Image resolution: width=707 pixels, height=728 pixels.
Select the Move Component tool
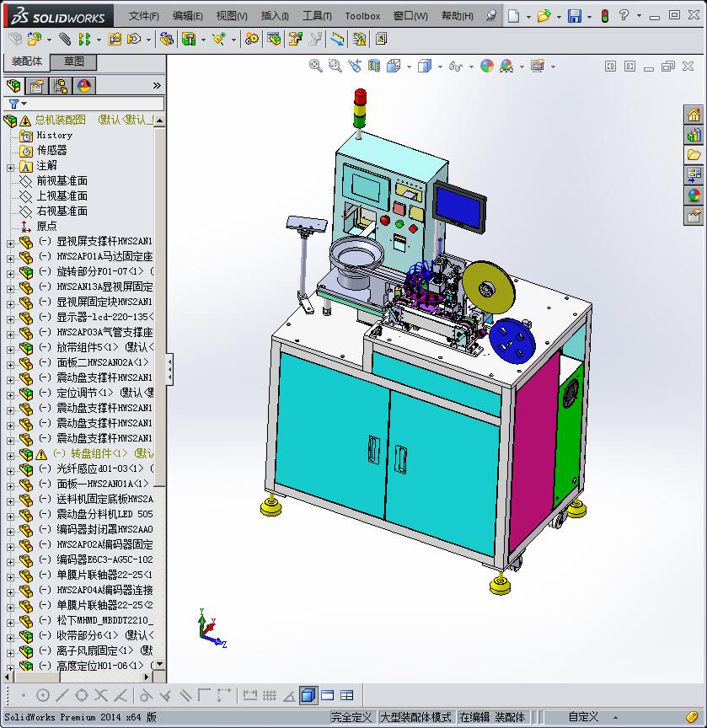(134, 39)
